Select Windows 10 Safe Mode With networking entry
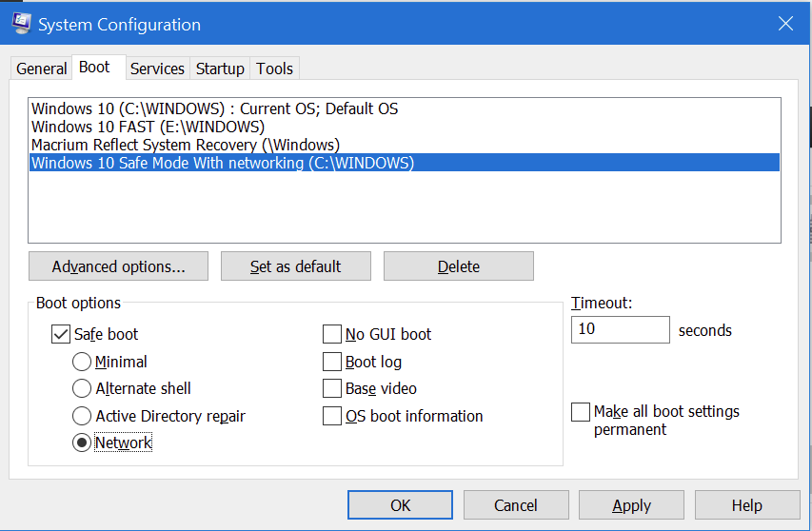This screenshot has height=531, width=812. (404, 163)
